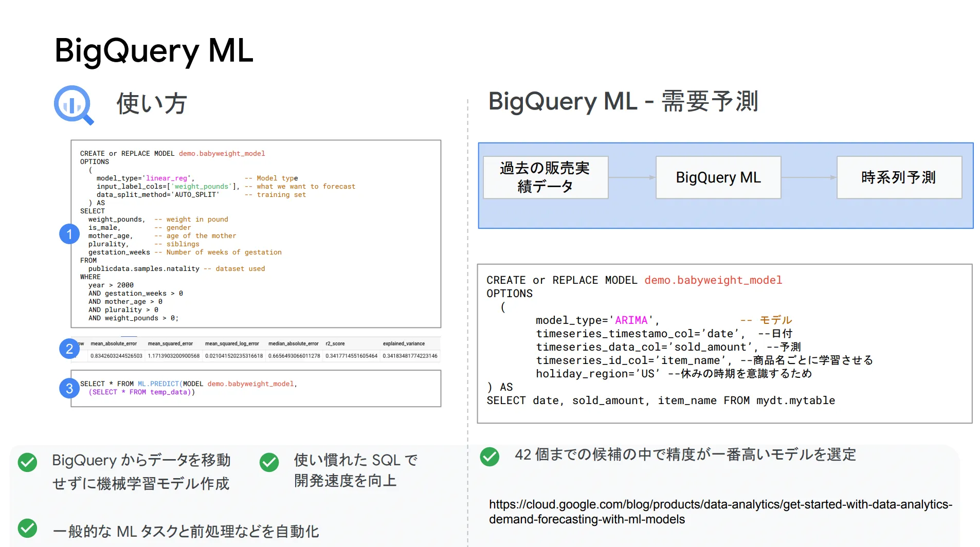Image resolution: width=980 pixels, height=547 pixels.
Task: Click the '使い方' heading
Action: 151,103
